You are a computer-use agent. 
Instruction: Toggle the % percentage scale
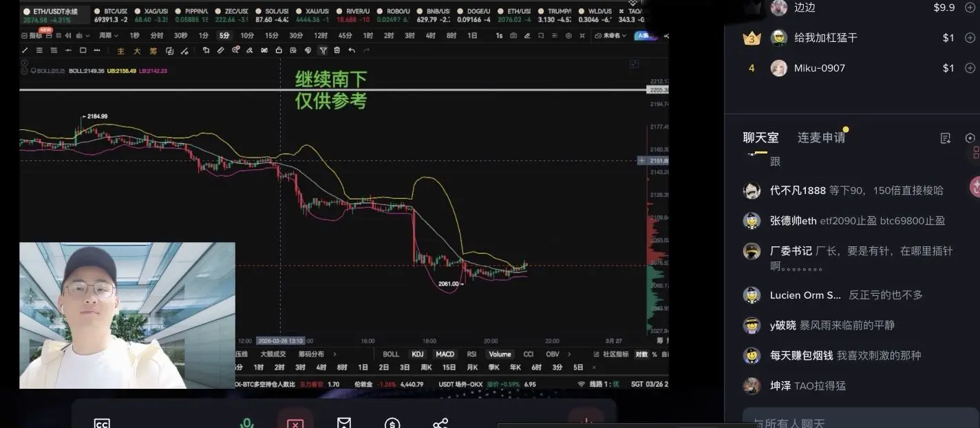pos(654,354)
